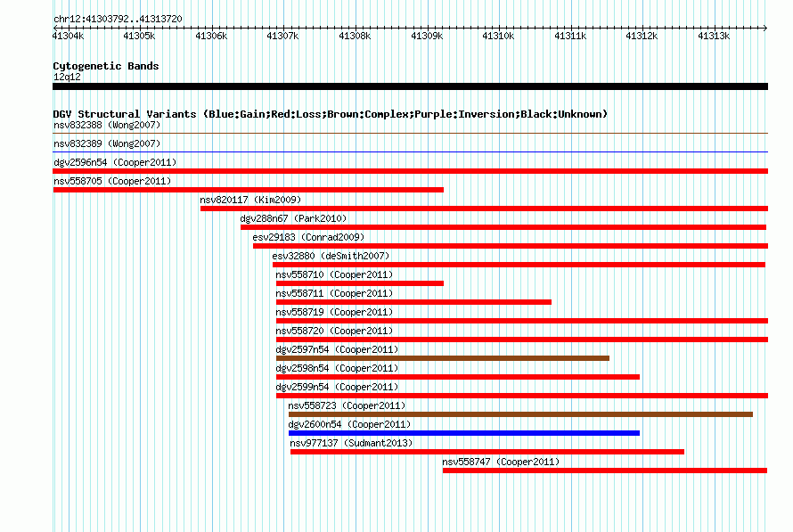Click the red loss bar of dgv2596n54

click(x=410, y=171)
